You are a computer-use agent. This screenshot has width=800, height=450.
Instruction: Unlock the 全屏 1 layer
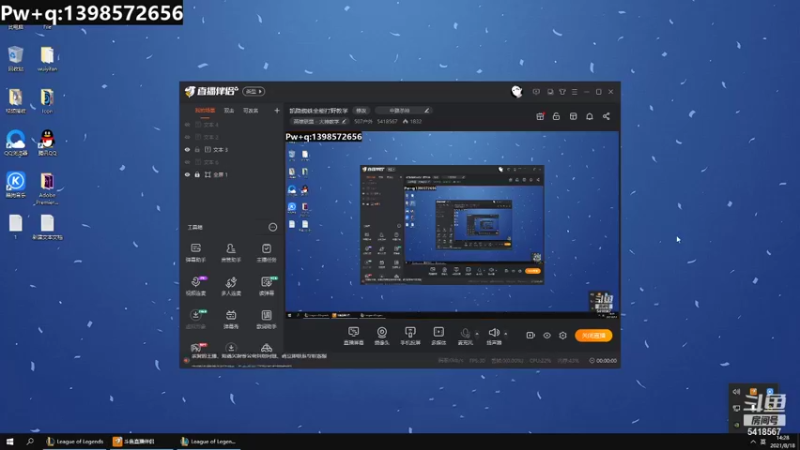(197, 174)
